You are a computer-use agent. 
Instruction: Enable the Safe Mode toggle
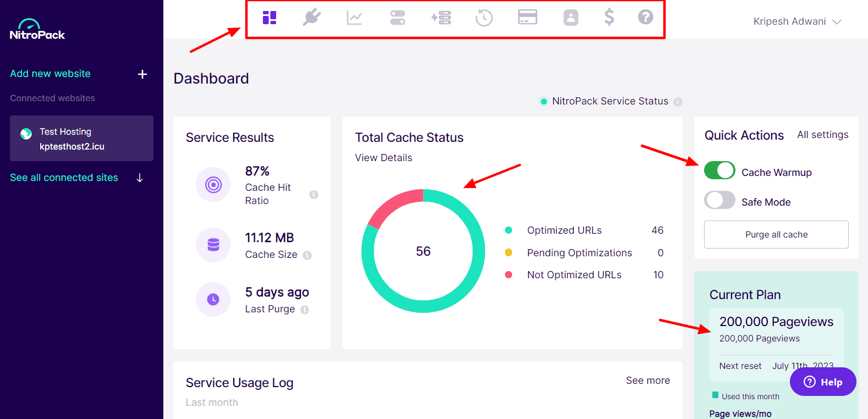719,200
